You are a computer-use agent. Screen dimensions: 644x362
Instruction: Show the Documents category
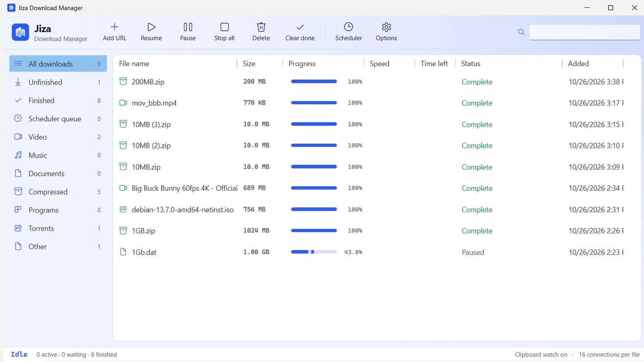[x=58, y=174]
